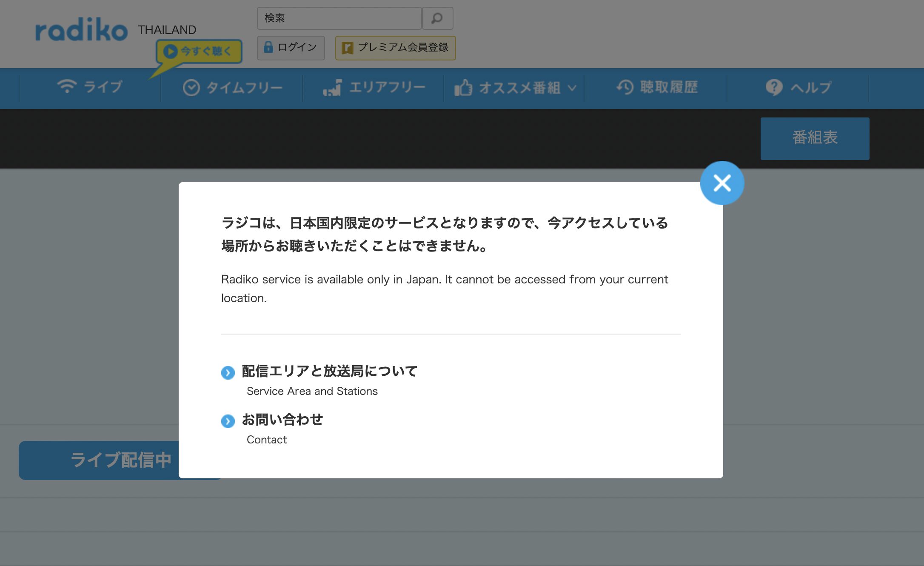The width and height of the screenshot is (924, 566).
Task: Open the 聴取履歴 listening history tab
Action: click(x=656, y=88)
